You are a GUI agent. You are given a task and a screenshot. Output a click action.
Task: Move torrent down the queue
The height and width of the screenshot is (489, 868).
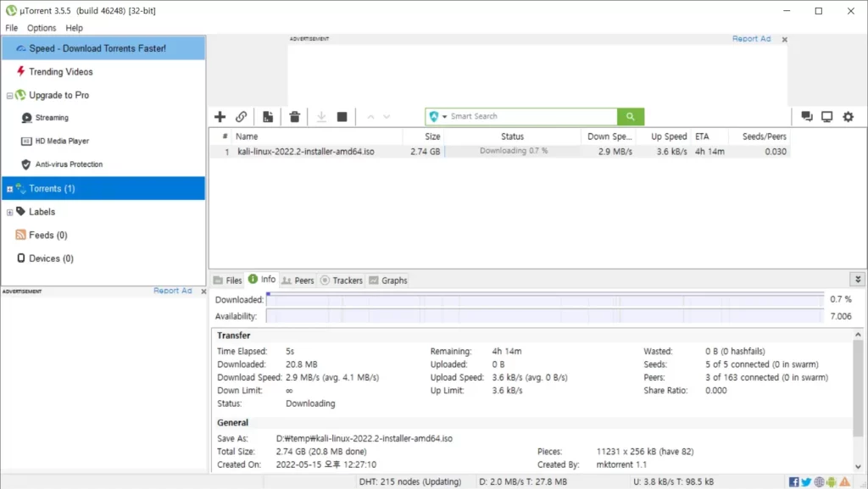(387, 117)
